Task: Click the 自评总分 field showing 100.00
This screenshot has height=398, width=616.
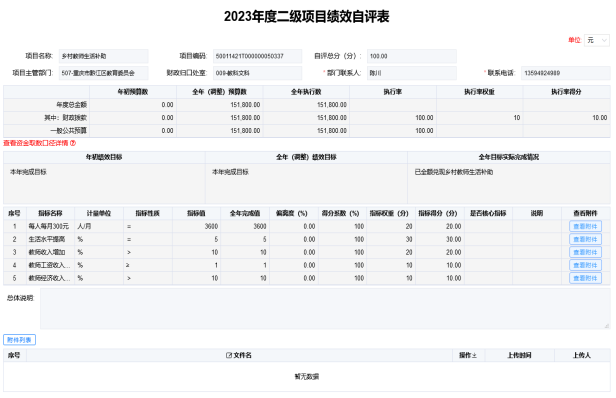Action: pos(412,56)
